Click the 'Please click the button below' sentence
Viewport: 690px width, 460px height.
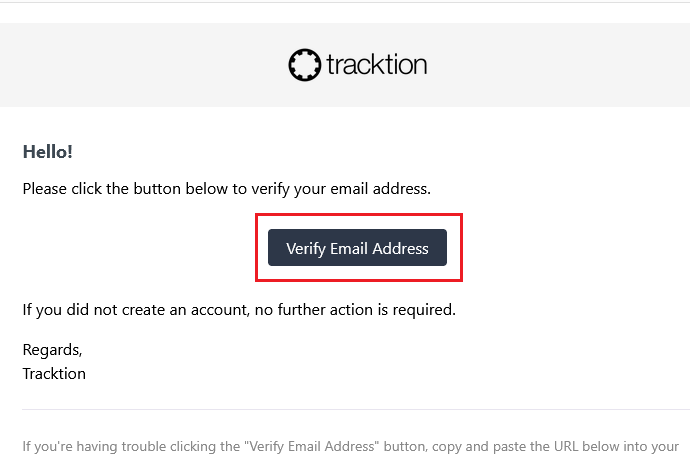(x=226, y=188)
